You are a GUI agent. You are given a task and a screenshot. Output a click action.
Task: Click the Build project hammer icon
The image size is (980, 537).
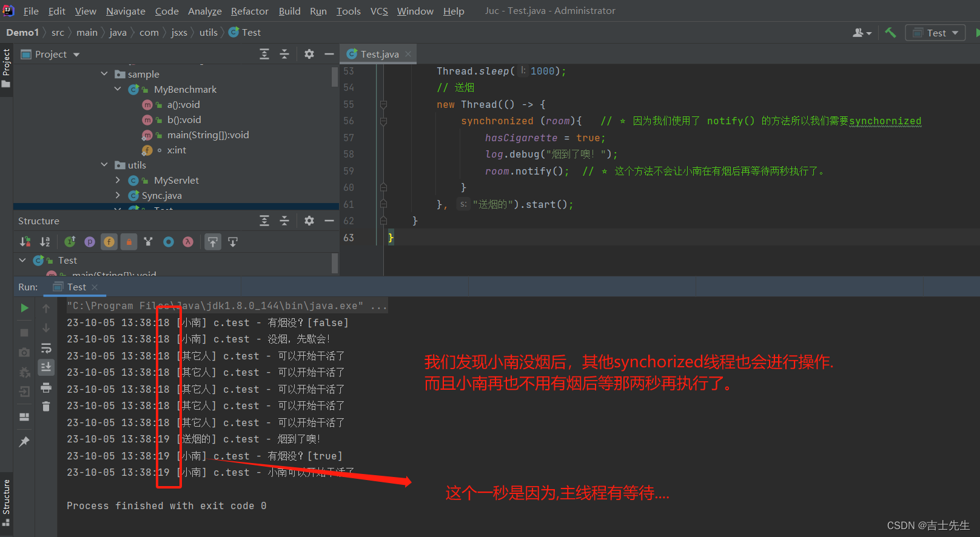tap(890, 33)
